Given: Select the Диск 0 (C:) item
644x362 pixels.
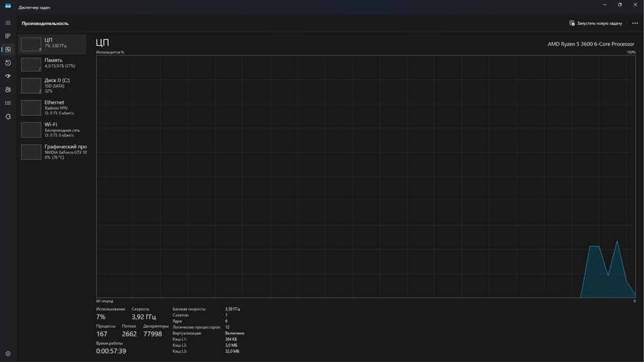Looking at the screenshot, I should click(52, 86).
